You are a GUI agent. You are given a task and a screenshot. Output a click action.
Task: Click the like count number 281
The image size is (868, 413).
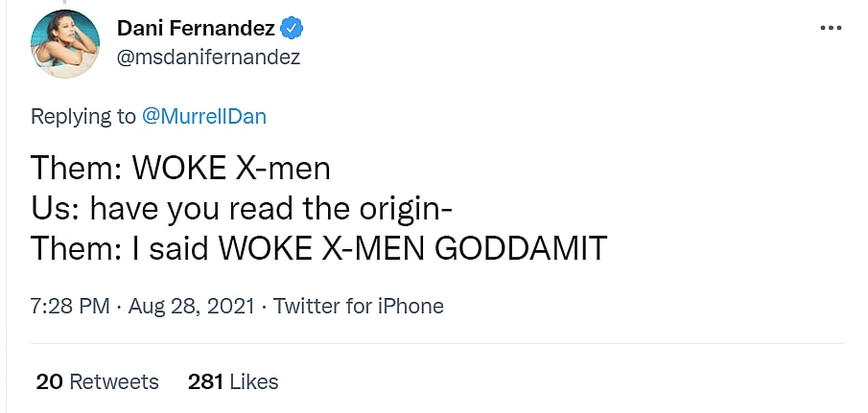point(205,381)
